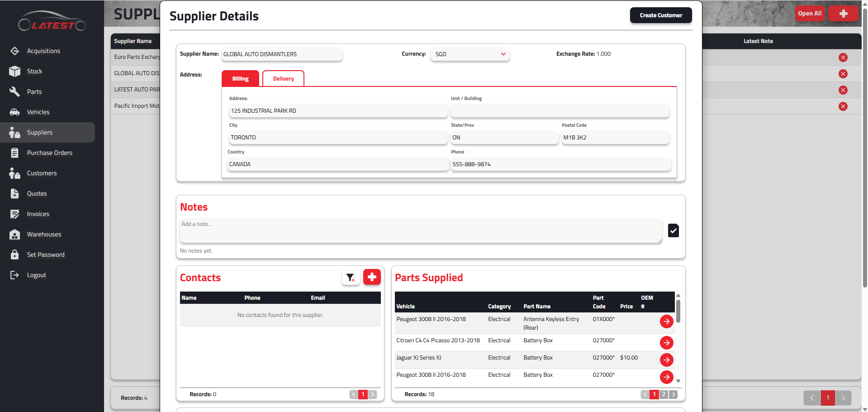This screenshot has height=412, width=868.
Task: Next page arrow in Contacts pagination
Action: [x=372, y=394]
